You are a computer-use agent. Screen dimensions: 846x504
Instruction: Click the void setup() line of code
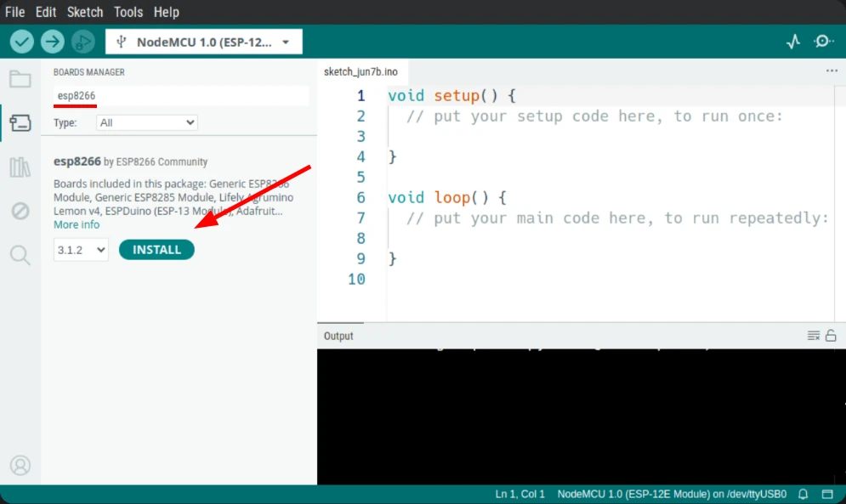(452, 95)
